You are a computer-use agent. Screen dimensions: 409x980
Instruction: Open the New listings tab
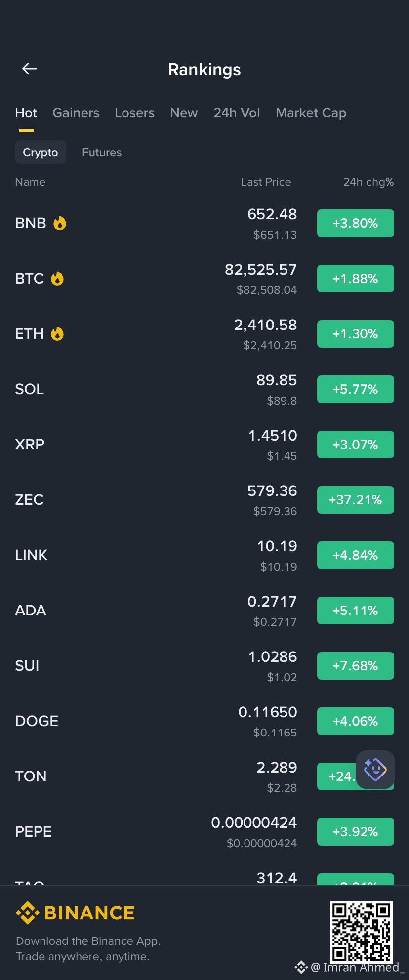pos(184,113)
